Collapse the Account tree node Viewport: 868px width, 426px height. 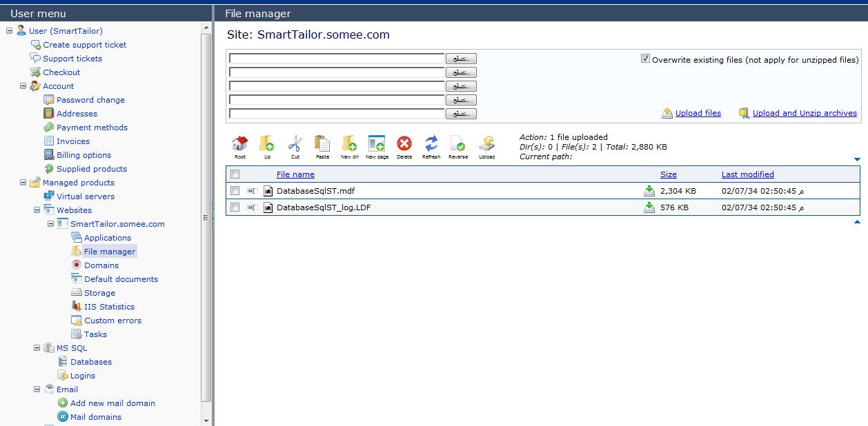click(23, 86)
